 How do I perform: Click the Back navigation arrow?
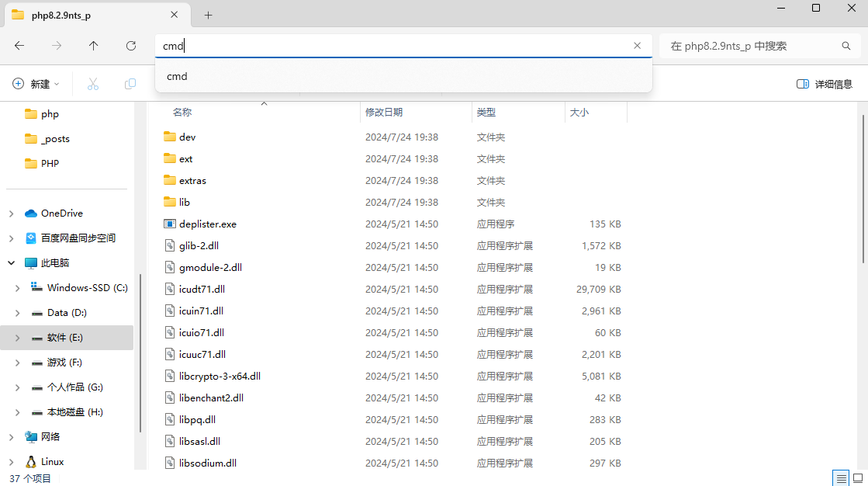pos(19,46)
